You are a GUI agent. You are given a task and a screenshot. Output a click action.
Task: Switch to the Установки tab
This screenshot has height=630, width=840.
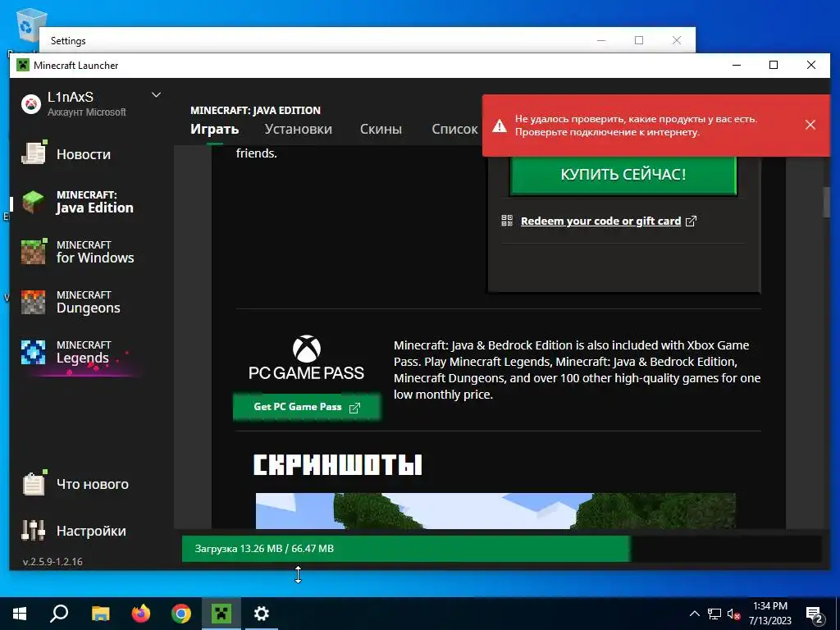[298, 129]
